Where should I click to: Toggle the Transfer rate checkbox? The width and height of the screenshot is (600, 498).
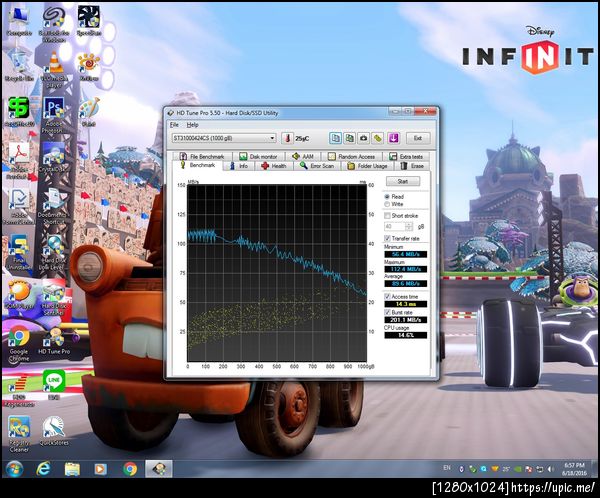pos(387,238)
